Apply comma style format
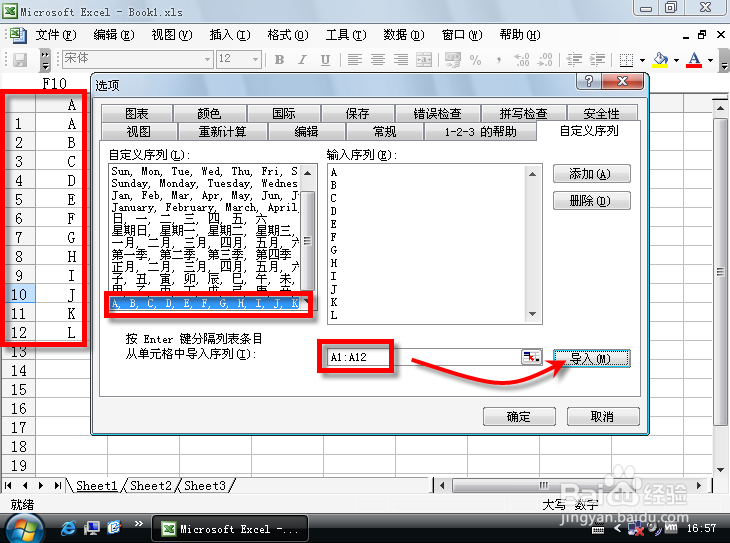Image resolution: width=730 pixels, height=543 pixels. pyautogui.click(x=499, y=60)
